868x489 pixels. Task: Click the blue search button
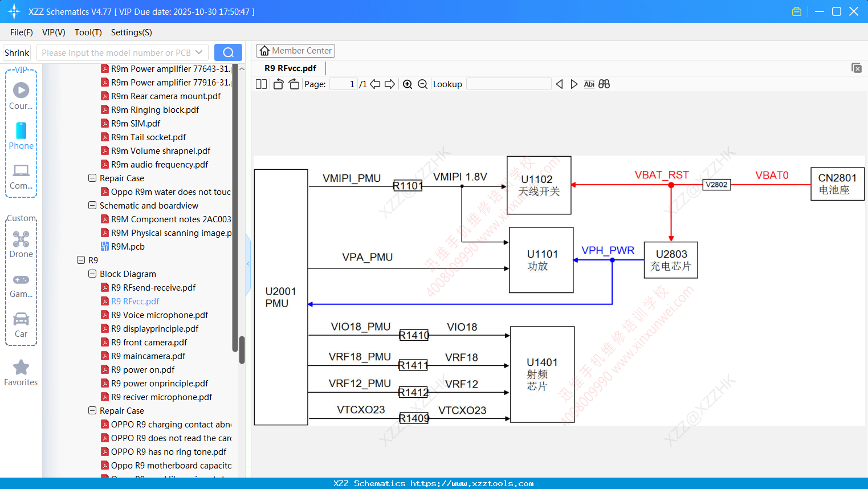click(228, 52)
